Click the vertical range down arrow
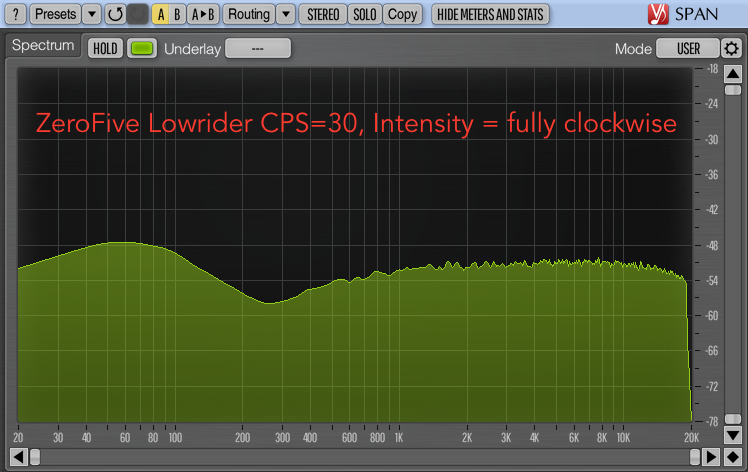748x472 pixels. (x=733, y=435)
